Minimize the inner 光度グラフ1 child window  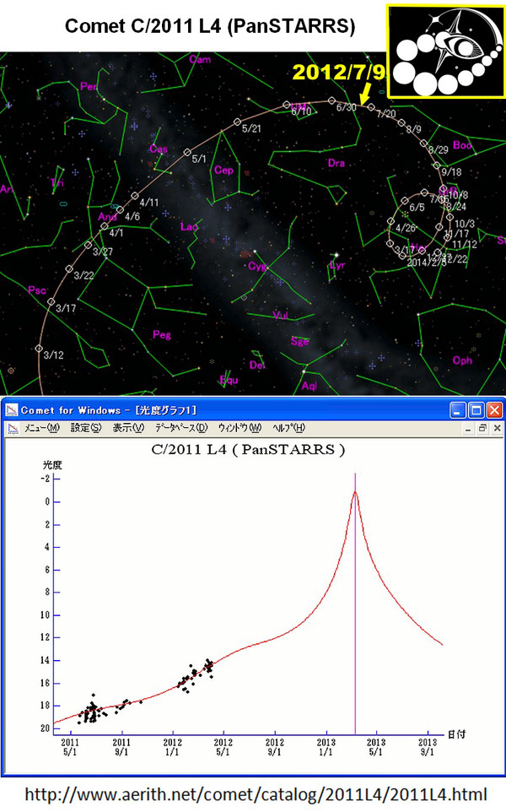(467, 428)
